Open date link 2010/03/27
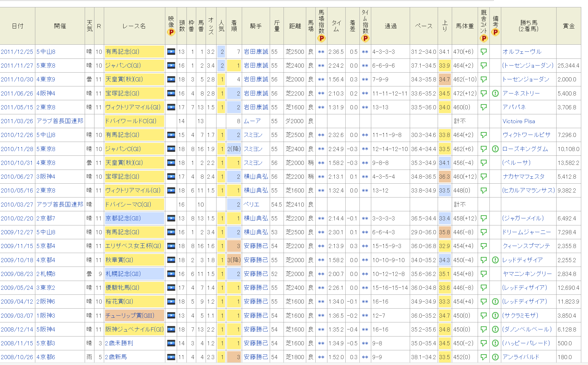This screenshot has height=365, width=588. [x=17, y=205]
